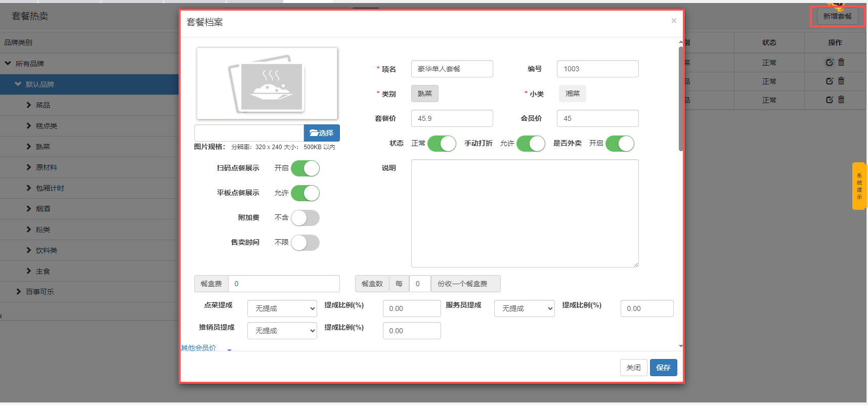The image size is (868, 405).
Task: Click the yellow 系统提示 side tab
Action: point(859,186)
